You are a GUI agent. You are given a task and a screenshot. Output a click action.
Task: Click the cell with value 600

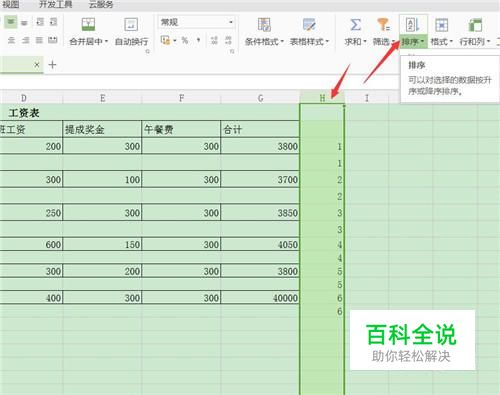point(31,244)
